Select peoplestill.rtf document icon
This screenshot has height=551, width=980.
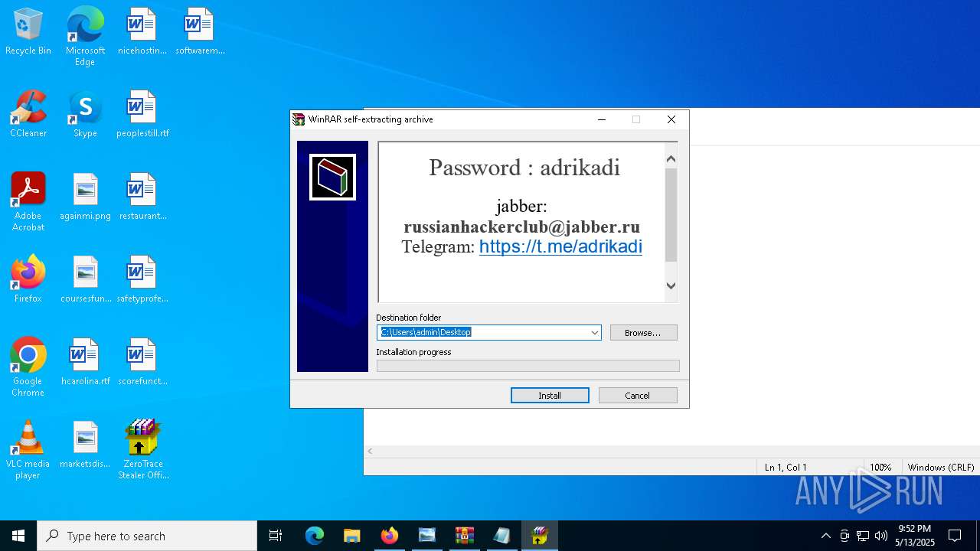142,115
